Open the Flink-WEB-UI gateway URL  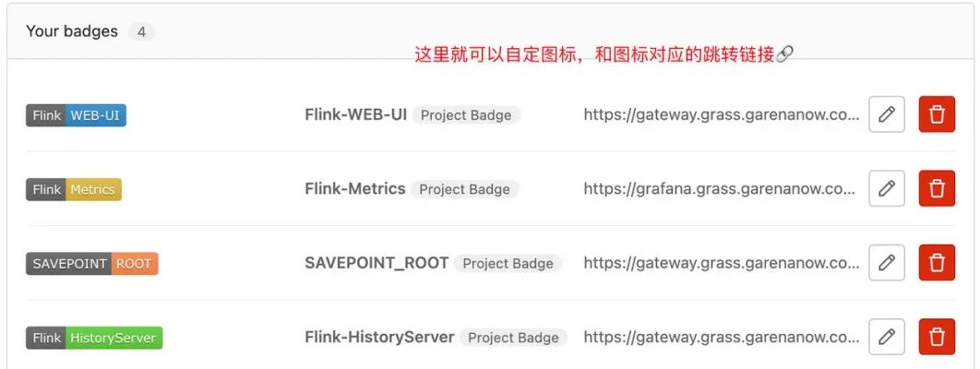click(x=721, y=115)
